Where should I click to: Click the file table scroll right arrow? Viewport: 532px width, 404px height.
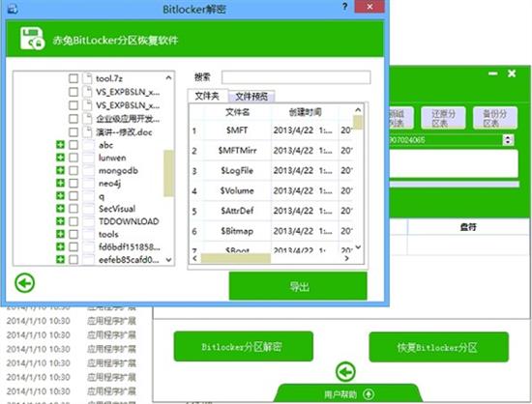click(346, 259)
